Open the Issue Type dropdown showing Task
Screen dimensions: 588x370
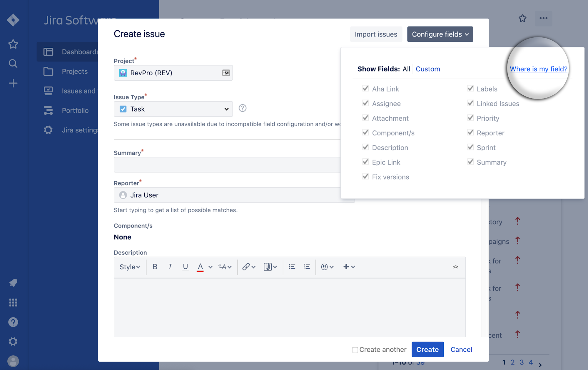click(x=173, y=109)
